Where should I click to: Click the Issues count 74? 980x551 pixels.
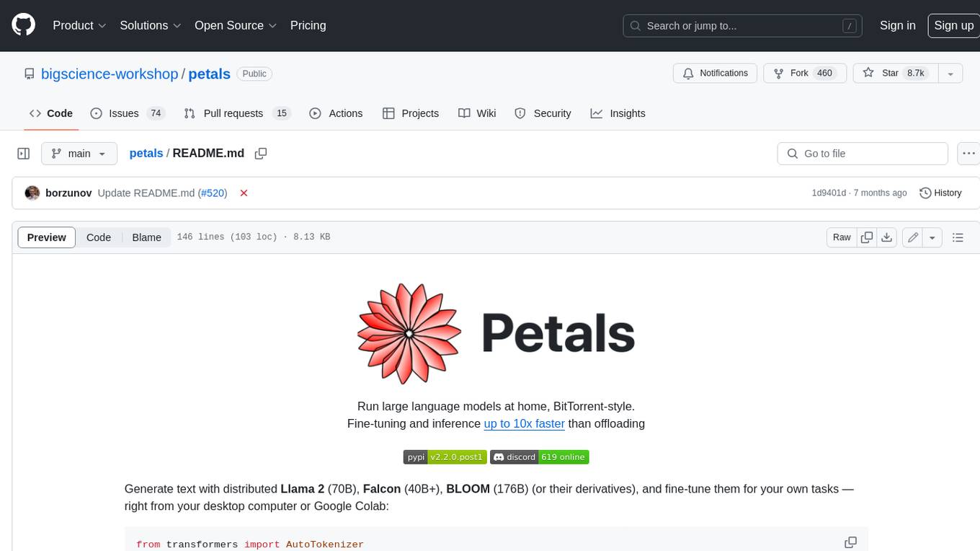click(x=155, y=113)
